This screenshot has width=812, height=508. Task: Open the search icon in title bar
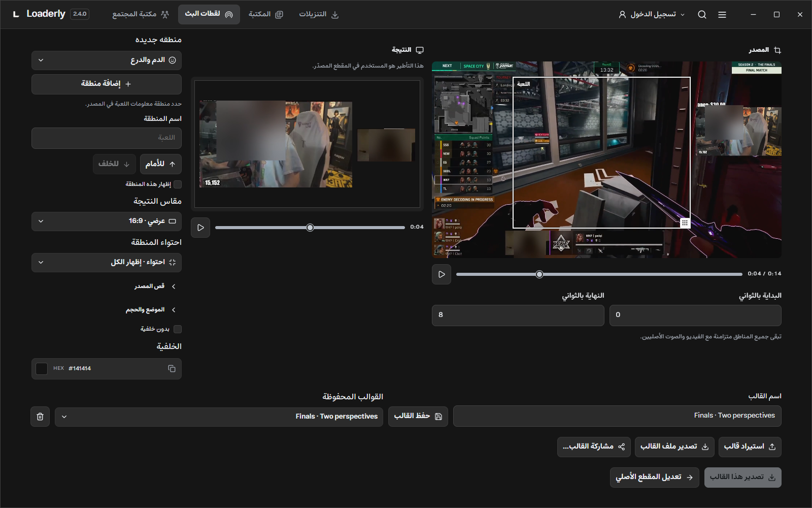pyautogui.click(x=702, y=15)
